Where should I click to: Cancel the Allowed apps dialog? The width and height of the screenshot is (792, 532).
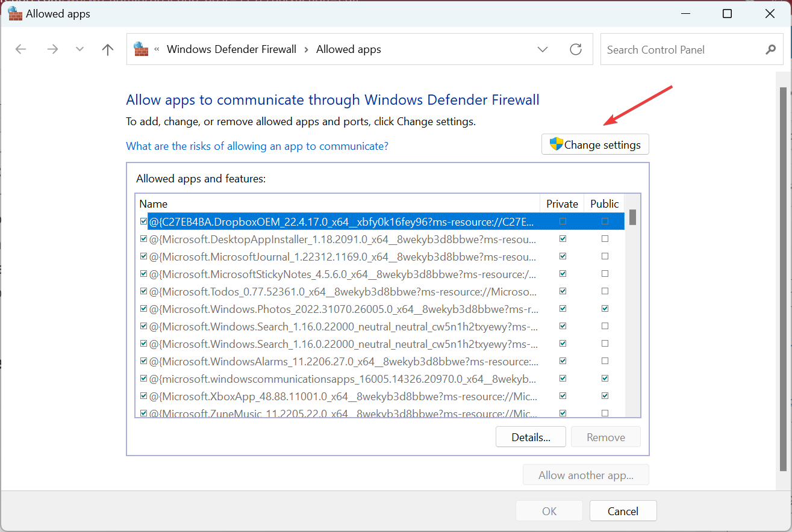(x=623, y=511)
